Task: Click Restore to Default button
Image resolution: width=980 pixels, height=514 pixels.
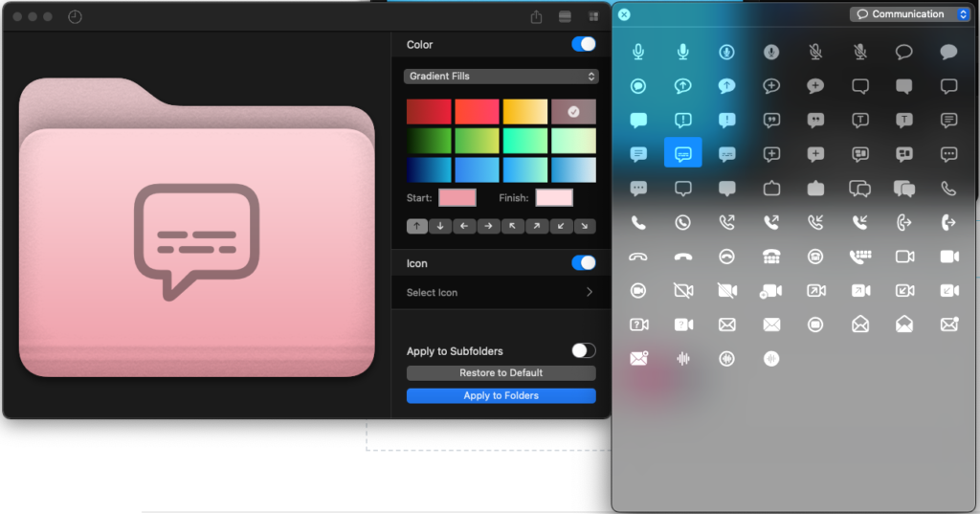Action: point(501,372)
